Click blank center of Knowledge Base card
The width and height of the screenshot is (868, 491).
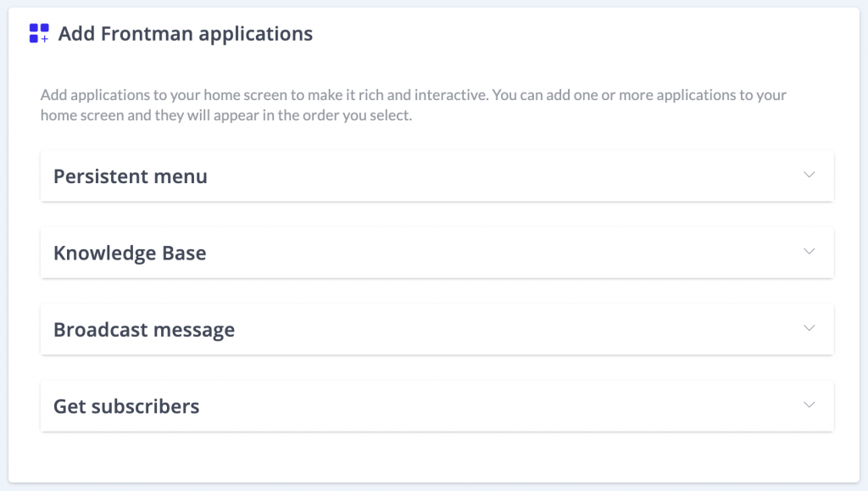[x=498, y=253]
